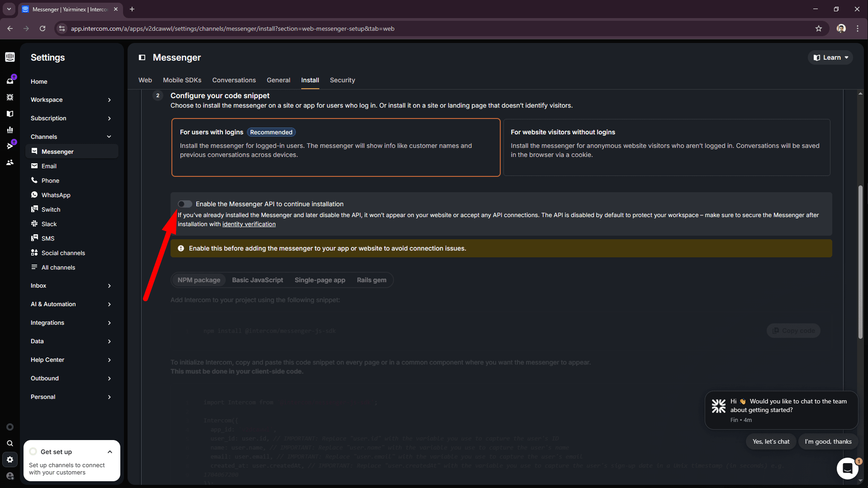Select the For users with logins card
The image size is (868, 488).
point(336,147)
